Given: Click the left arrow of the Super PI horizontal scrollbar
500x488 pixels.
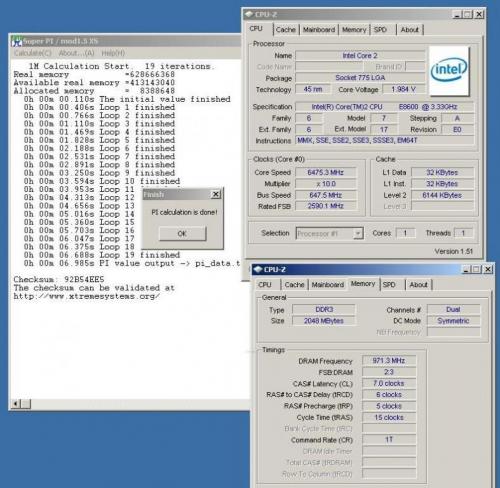Looking at the screenshot, I should click(x=16, y=404).
